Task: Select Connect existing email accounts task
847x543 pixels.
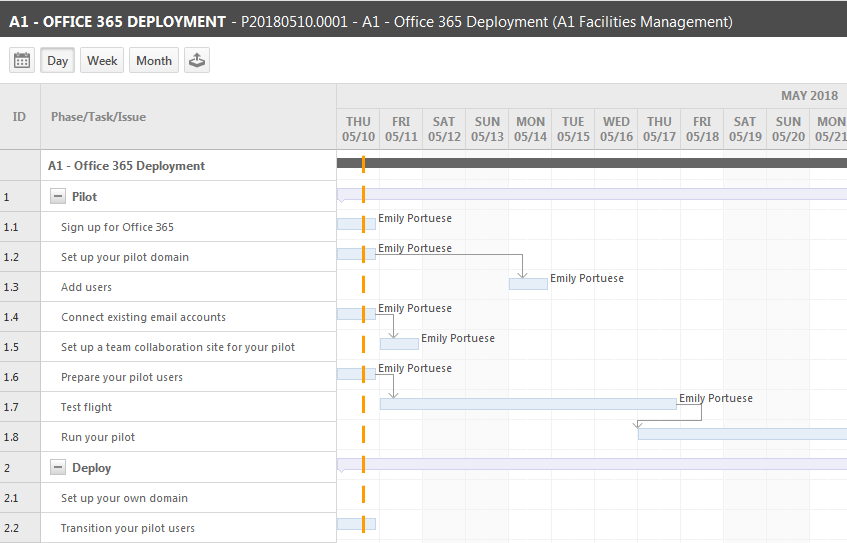Action: point(143,317)
